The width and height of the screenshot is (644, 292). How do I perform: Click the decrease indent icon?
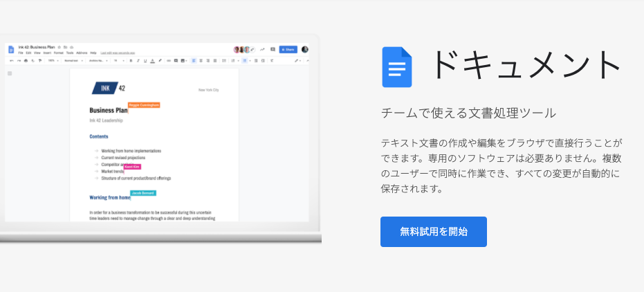(x=256, y=61)
